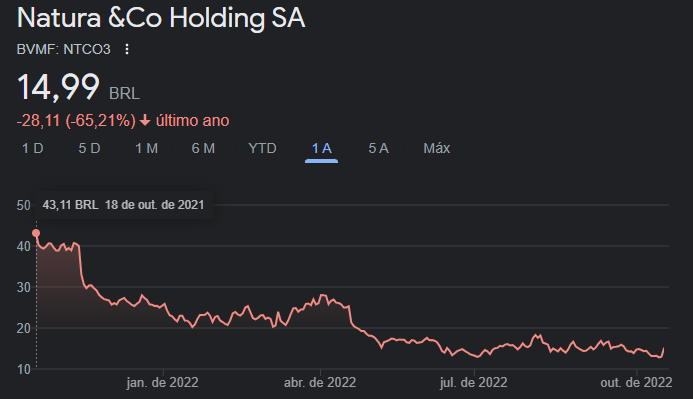Click the 50 value on y-axis

(24, 205)
